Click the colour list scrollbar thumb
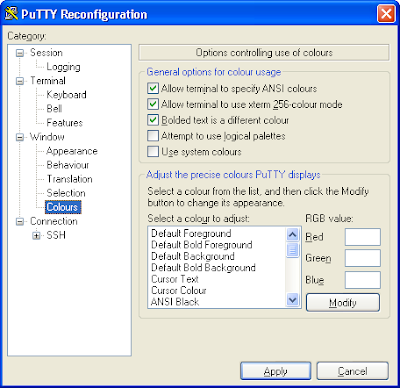The width and height of the screenshot is (400, 388). 293,250
